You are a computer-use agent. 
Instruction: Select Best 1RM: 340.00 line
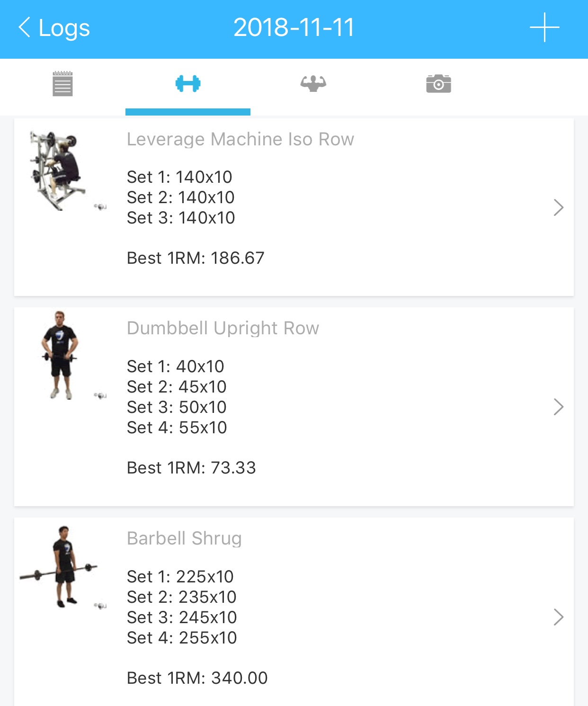(x=197, y=678)
